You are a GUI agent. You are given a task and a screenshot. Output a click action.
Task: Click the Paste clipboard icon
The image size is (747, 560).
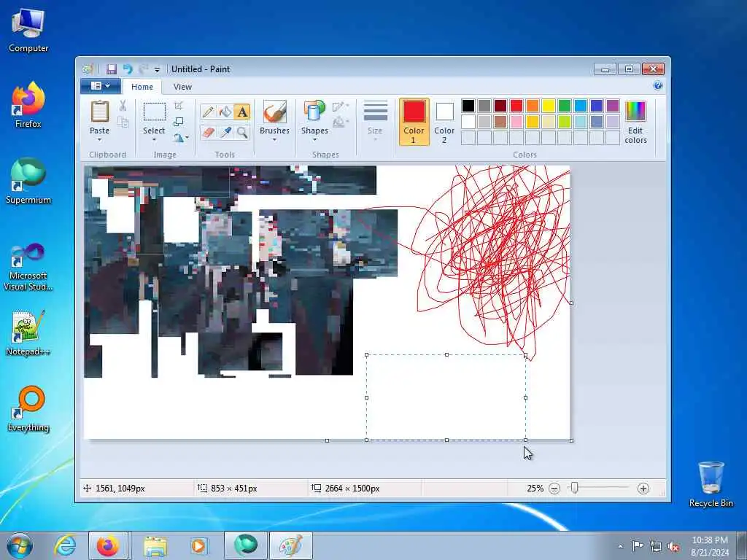[x=99, y=112]
